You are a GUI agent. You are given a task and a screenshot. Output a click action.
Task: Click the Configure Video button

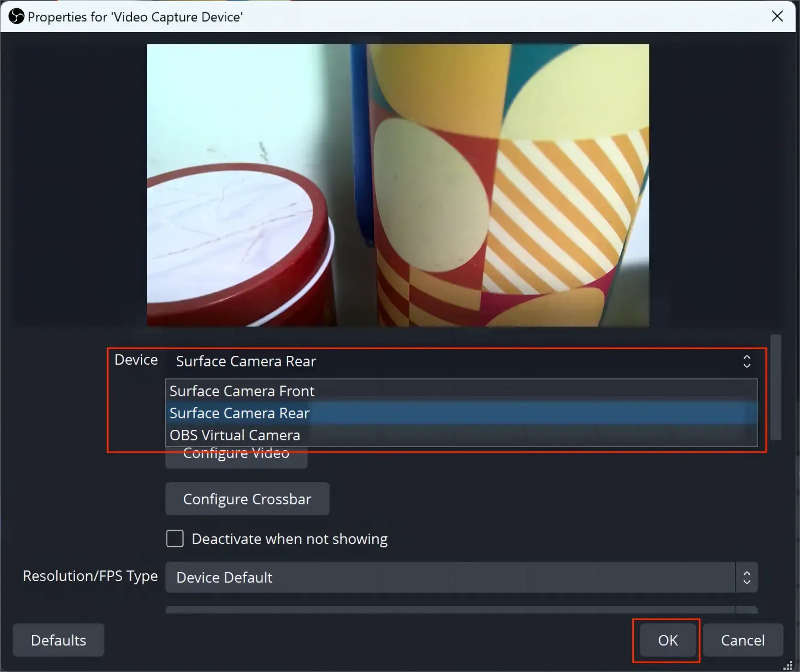pyautogui.click(x=236, y=457)
